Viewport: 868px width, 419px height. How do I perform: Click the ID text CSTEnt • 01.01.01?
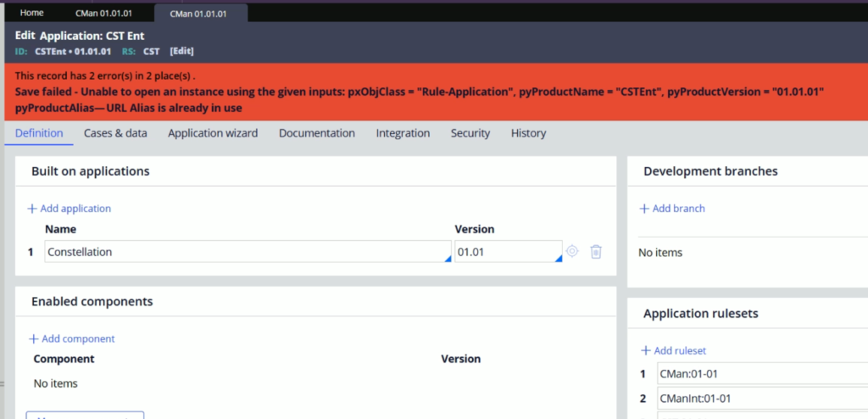coord(73,51)
